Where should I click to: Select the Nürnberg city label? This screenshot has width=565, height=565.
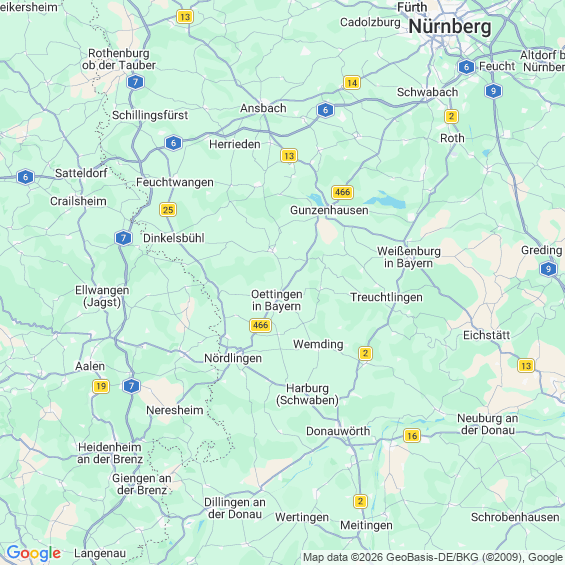(x=450, y=27)
